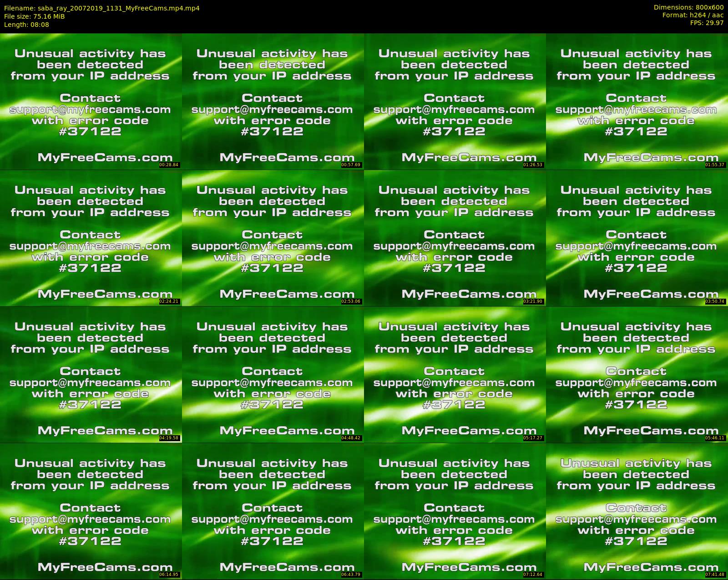Select the 07:41.48 timestamp marker
Image resolution: width=728 pixels, height=580 pixels.
click(x=715, y=575)
